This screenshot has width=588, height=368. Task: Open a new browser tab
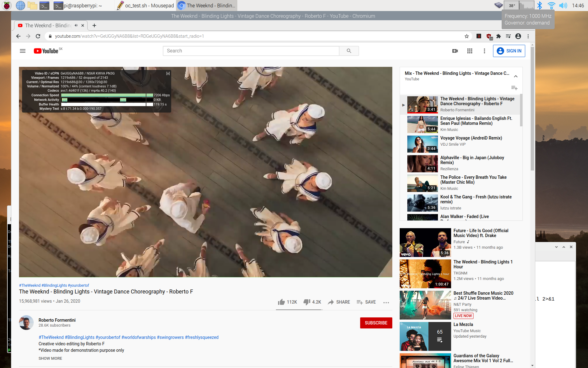tap(94, 25)
